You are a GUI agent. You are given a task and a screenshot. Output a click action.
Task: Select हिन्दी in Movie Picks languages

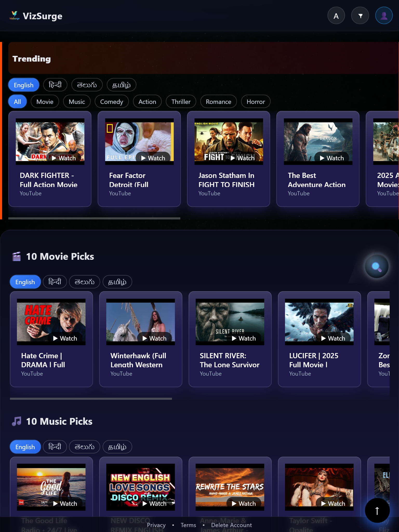[x=55, y=282]
